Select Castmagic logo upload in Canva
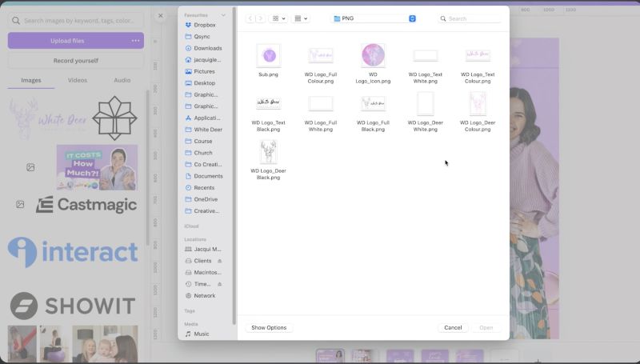 pos(86,205)
